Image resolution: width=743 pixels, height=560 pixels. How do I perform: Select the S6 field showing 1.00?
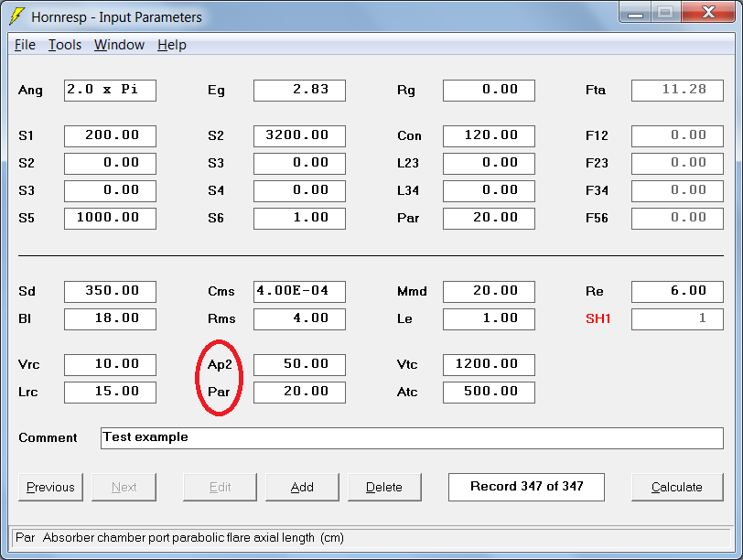tap(299, 219)
